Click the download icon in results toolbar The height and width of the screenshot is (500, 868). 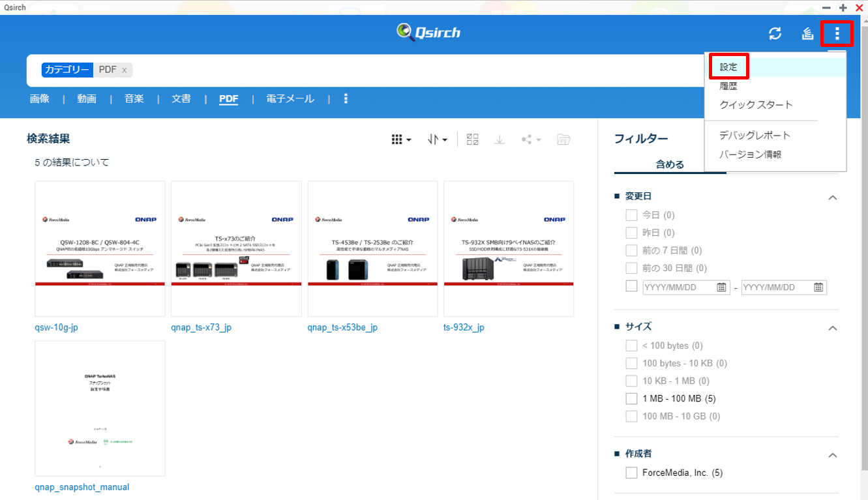(x=500, y=140)
